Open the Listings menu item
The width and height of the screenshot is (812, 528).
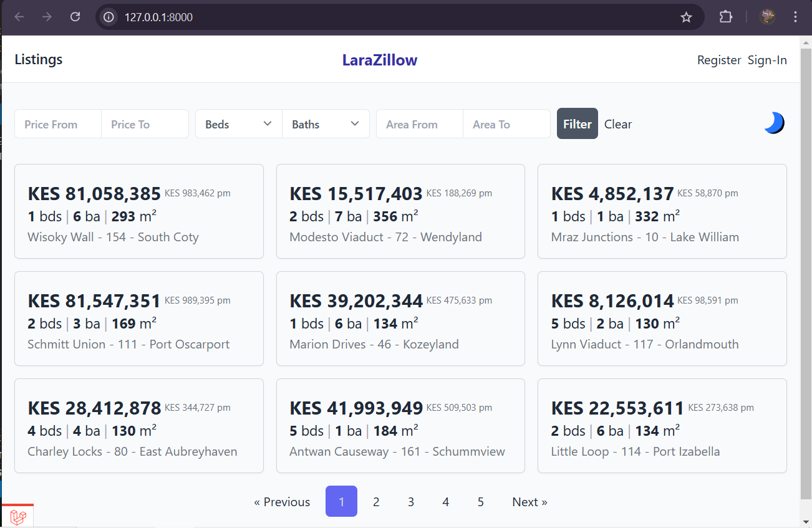(39, 59)
